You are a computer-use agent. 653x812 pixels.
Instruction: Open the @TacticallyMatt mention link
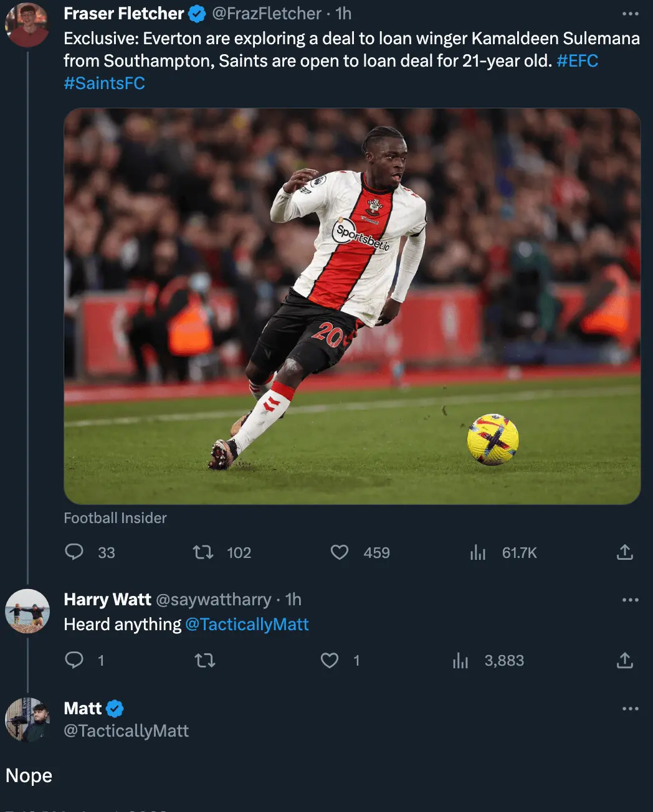(247, 625)
